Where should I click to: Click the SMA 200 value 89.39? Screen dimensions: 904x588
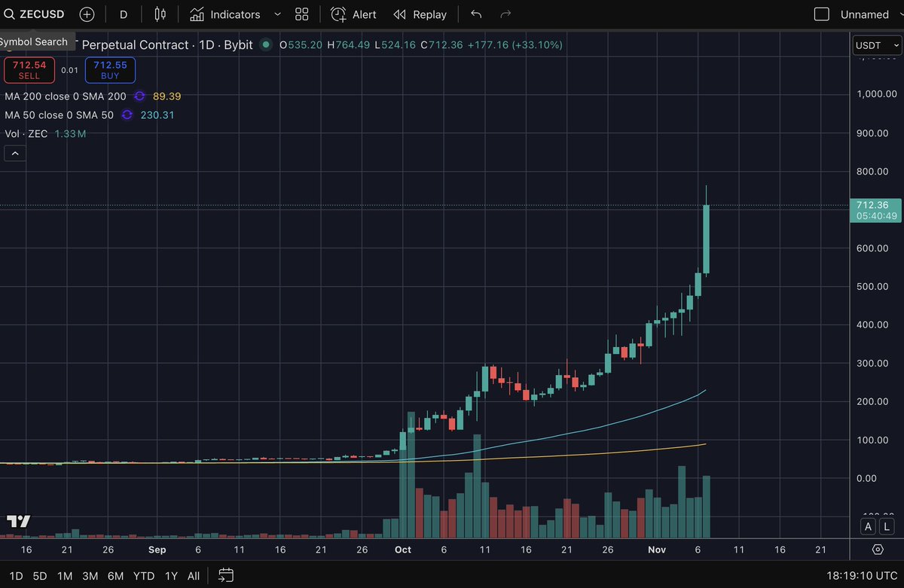coord(166,96)
